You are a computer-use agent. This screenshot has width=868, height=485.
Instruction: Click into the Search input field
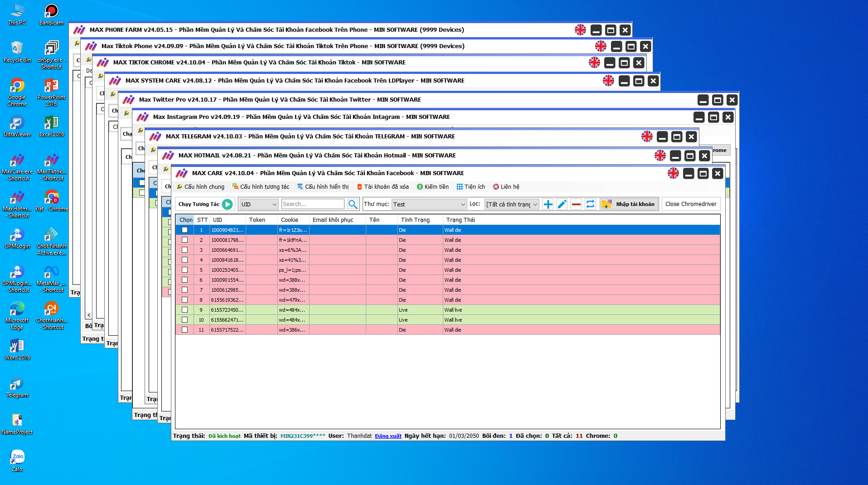312,204
